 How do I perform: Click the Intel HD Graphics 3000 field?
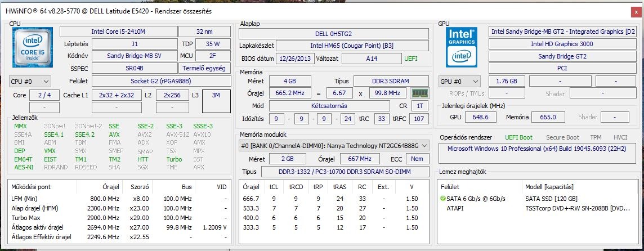coord(562,43)
